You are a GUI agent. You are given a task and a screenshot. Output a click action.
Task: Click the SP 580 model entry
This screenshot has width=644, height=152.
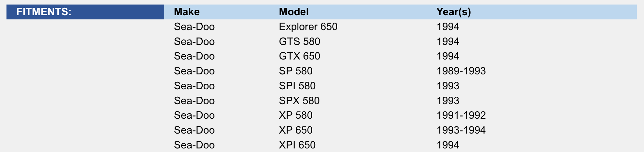295,71
